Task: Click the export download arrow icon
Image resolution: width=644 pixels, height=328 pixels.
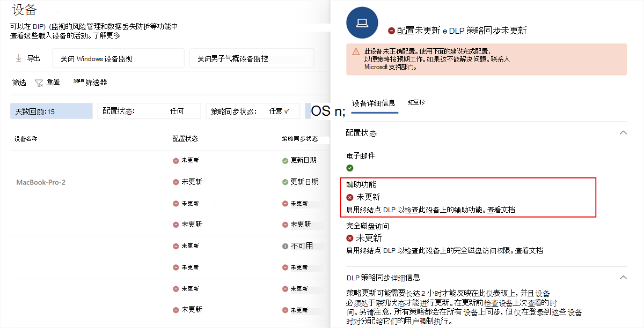Action: pyautogui.click(x=19, y=58)
